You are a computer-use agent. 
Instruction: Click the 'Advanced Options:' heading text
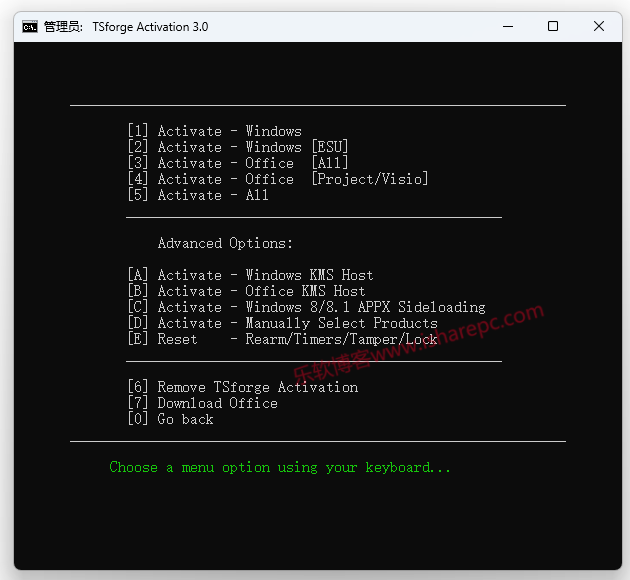(x=225, y=243)
